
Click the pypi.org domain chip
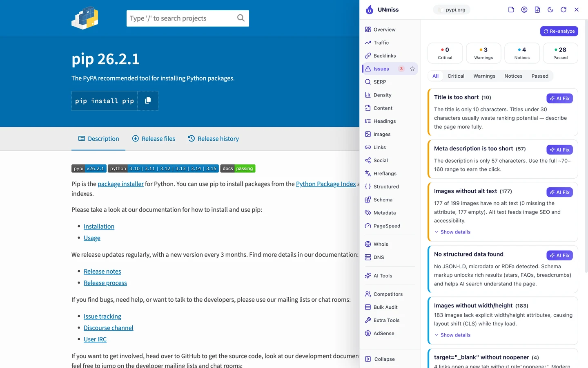(x=452, y=10)
